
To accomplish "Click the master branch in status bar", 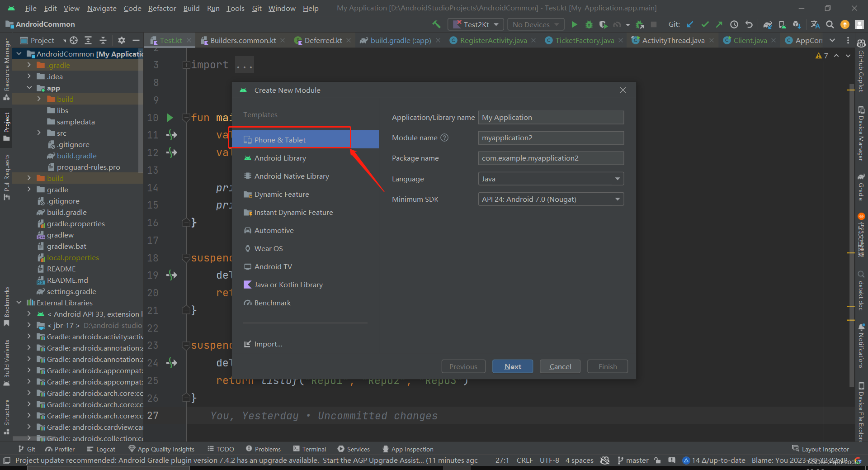I will pos(633,460).
